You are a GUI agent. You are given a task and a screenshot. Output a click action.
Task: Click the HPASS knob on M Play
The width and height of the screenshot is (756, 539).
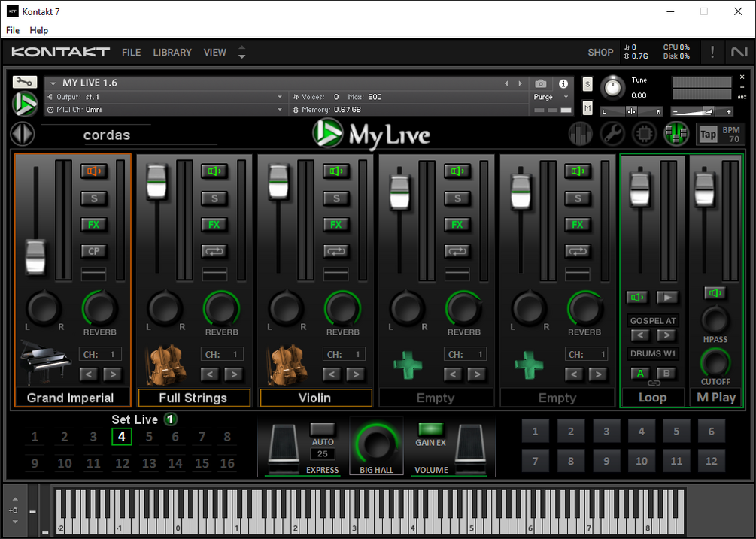[x=715, y=319]
